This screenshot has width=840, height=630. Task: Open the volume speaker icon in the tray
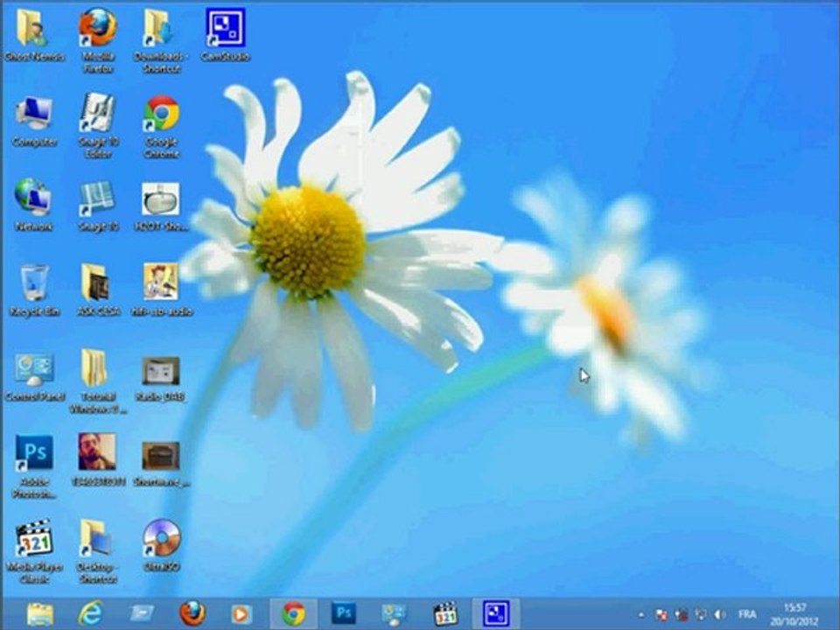pos(720,614)
